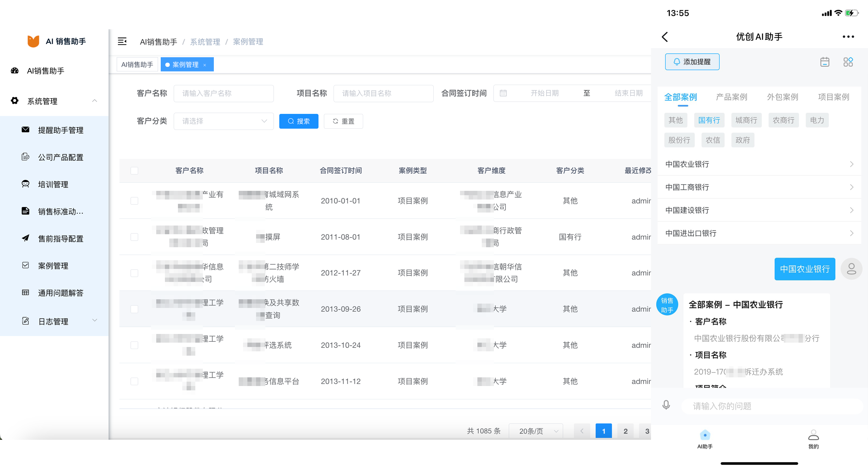Open 通用问题解答 table icon
868x469 pixels.
pos(26,292)
